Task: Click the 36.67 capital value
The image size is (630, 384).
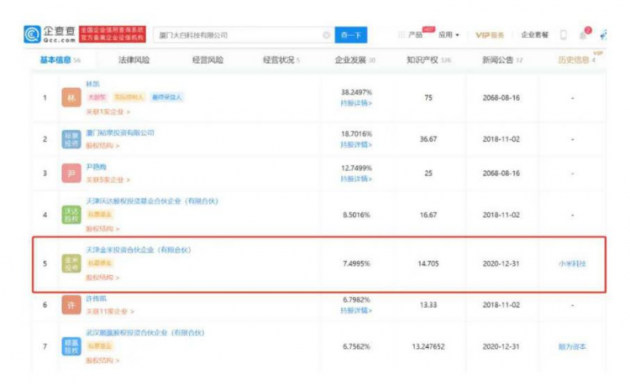Action: point(428,139)
